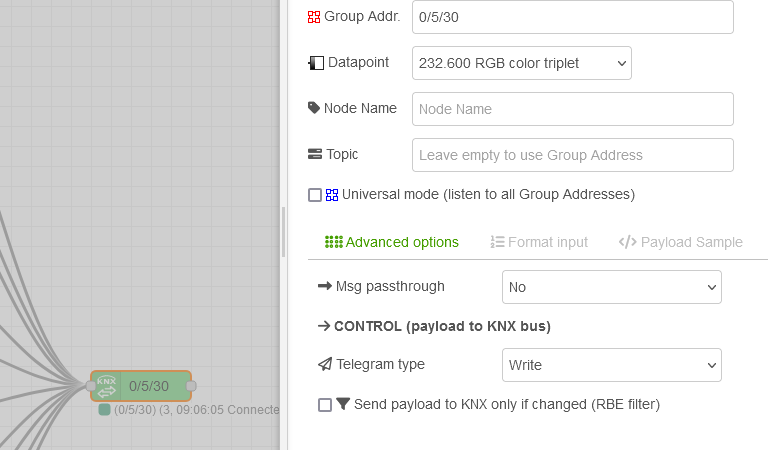Switch to the Advanced options tab
Image resolution: width=782 pixels, height=450 pixels.
pyautogui.click(x=392, y=242)
